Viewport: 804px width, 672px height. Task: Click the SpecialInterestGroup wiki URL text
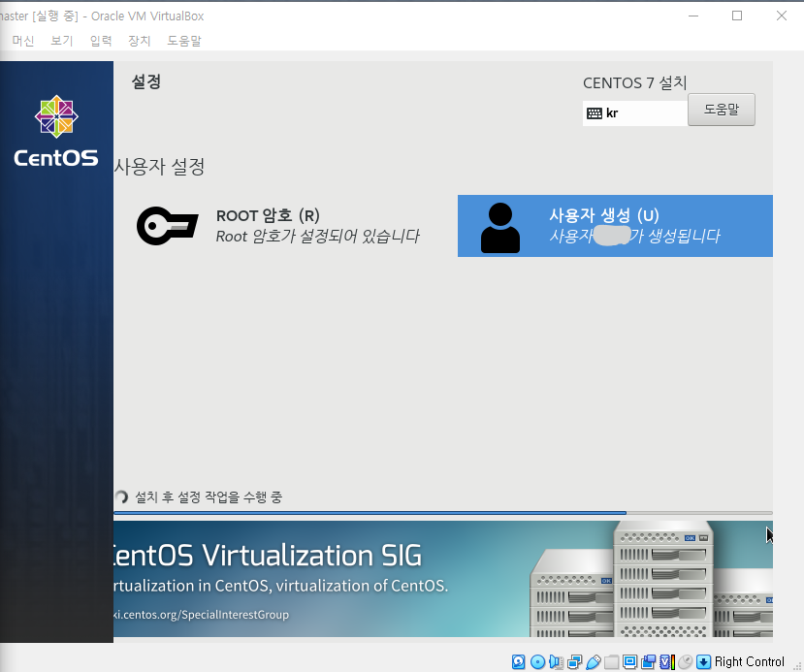[x=201, y=614]
